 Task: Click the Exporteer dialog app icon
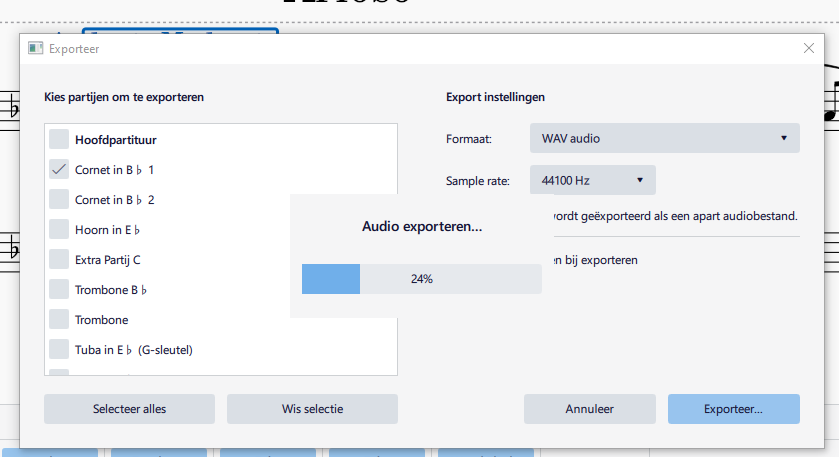(35, 49)
